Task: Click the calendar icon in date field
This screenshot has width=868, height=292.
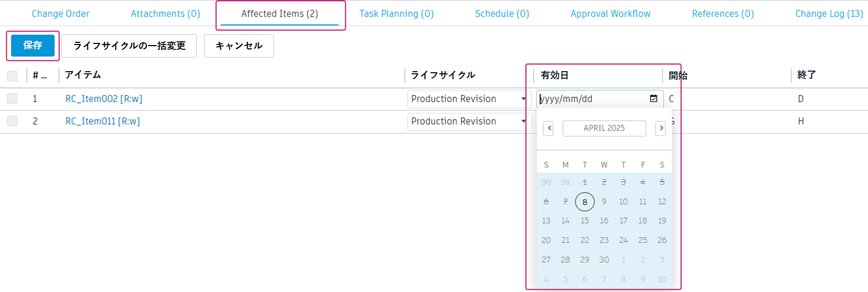Action: [x=654, y=99]
